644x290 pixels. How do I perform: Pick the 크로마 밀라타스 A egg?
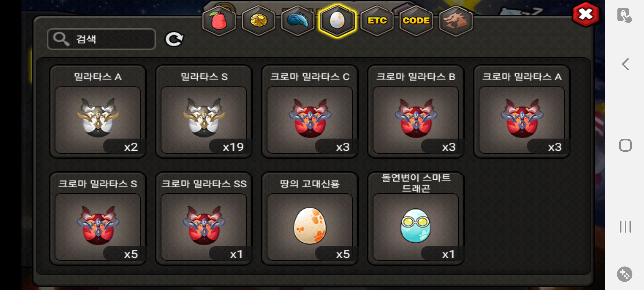pos(522,112)
